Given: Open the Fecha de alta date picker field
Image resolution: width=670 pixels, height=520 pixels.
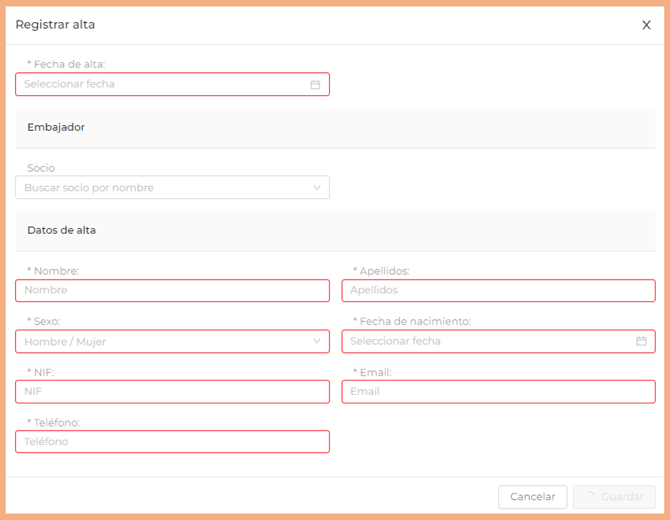Looking at the screenshot, I should (160, 85).
